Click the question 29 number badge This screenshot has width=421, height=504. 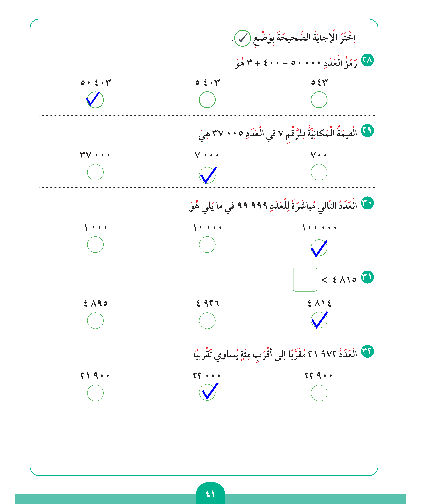pyautogui.click(x=367, y=131)
